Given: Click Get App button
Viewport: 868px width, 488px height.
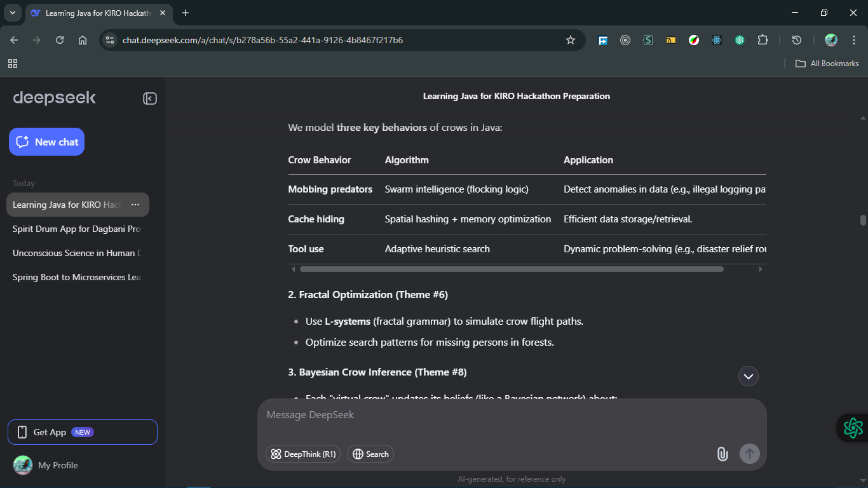Looking at the screenshot, I should point(83,432).
